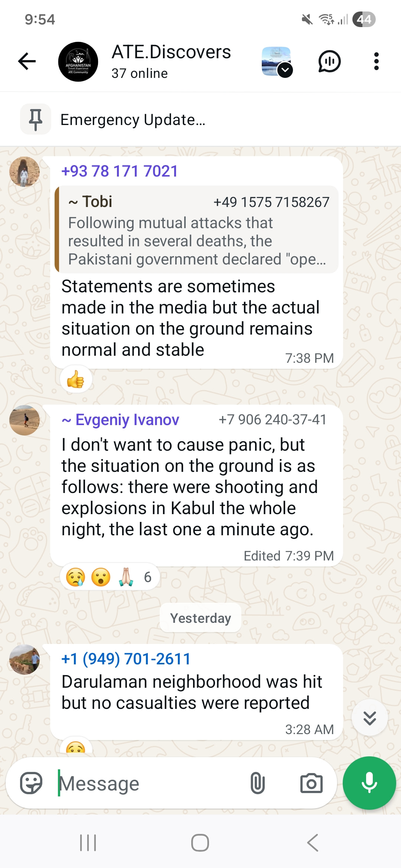Focus the Message input field
401x868 pixels.
pos(149,784)
